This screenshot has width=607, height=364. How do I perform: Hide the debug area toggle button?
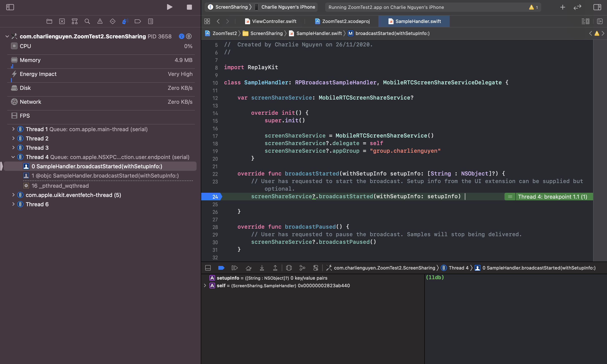tap(208, 268)
